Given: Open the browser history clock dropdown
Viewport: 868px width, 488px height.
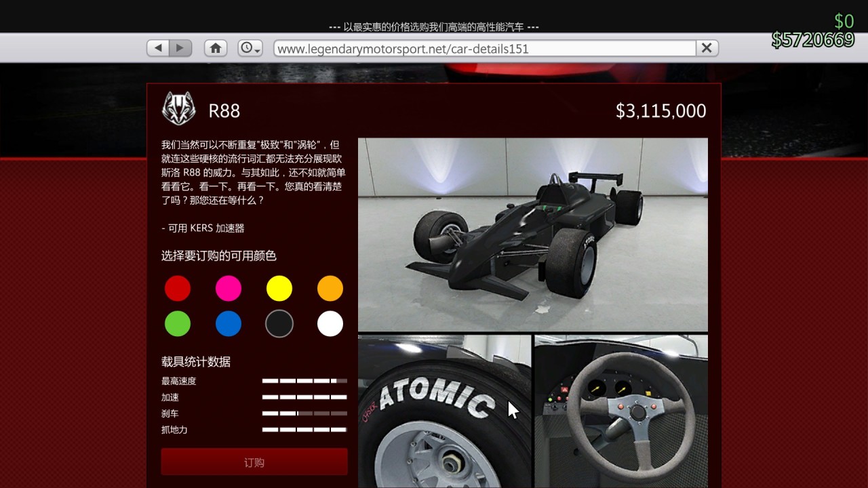Looking at the screenshot, I should pos(250,48).
